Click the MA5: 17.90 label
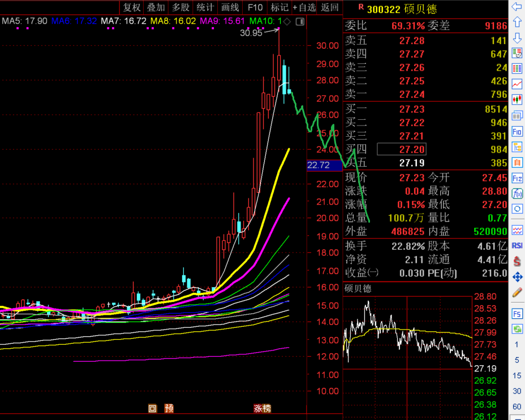 click(x=24, y=21)
